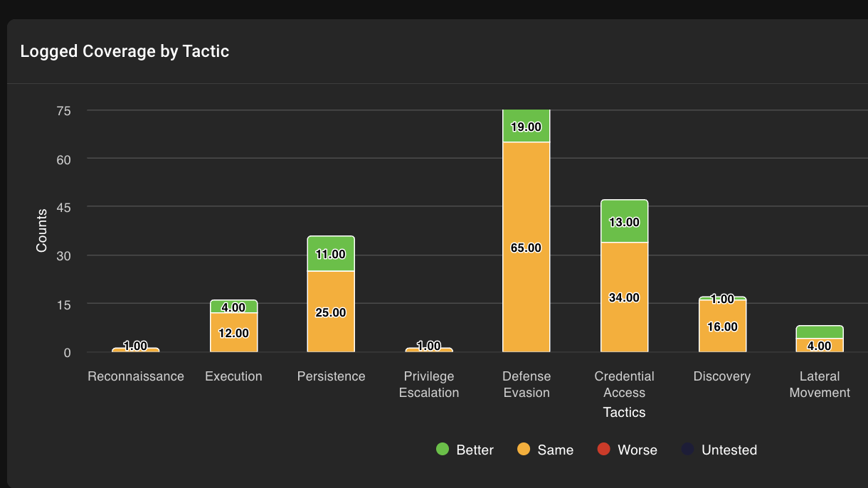Click the dark Untested legend dot
Image resolution: width=868 pixels, height=488 pixels.
point(687,450)
